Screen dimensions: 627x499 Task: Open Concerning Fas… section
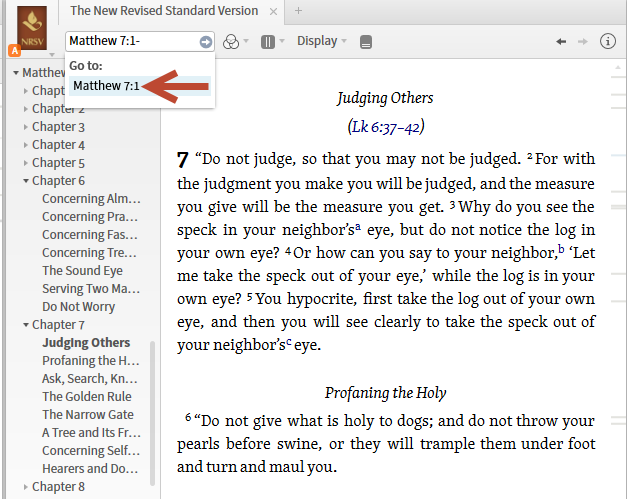90,235
